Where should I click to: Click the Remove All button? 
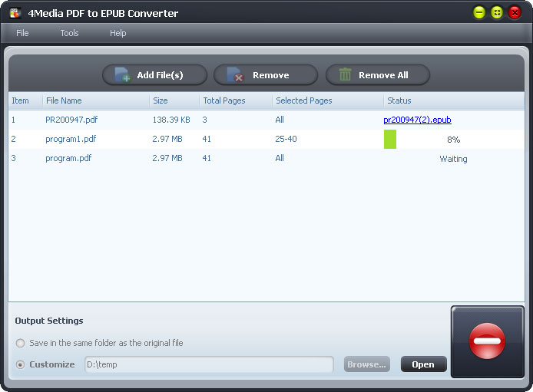(x=378, y=74)
